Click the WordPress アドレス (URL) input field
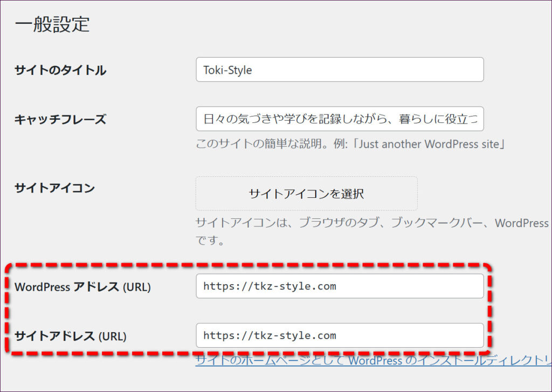This screenshot has width=552, height=392. click(x=340, y=286)
